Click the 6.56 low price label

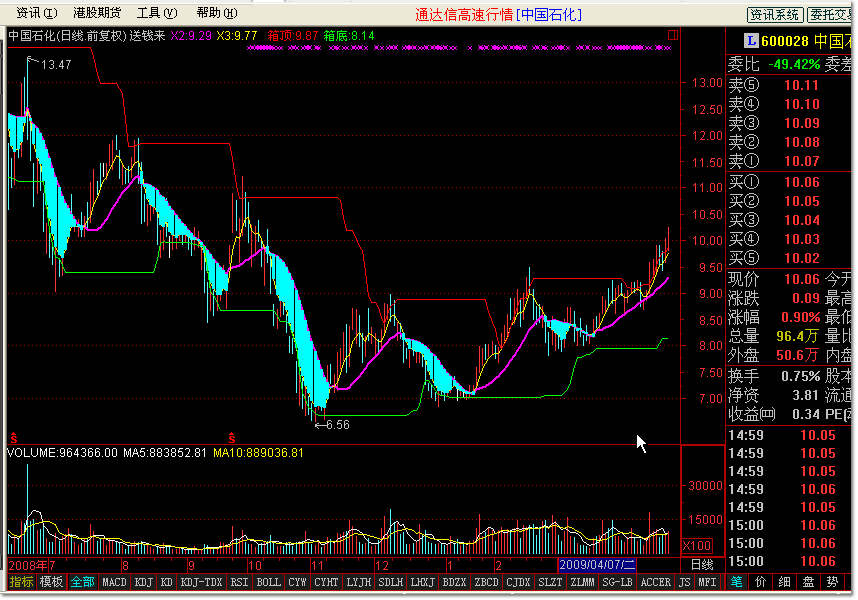[x=338, y=424]
